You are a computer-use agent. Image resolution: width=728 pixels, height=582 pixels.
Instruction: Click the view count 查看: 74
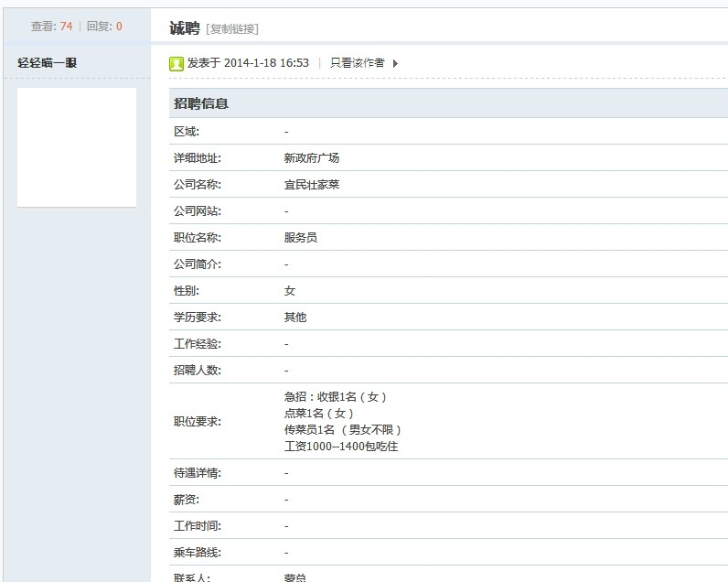(x=51, y=27)
